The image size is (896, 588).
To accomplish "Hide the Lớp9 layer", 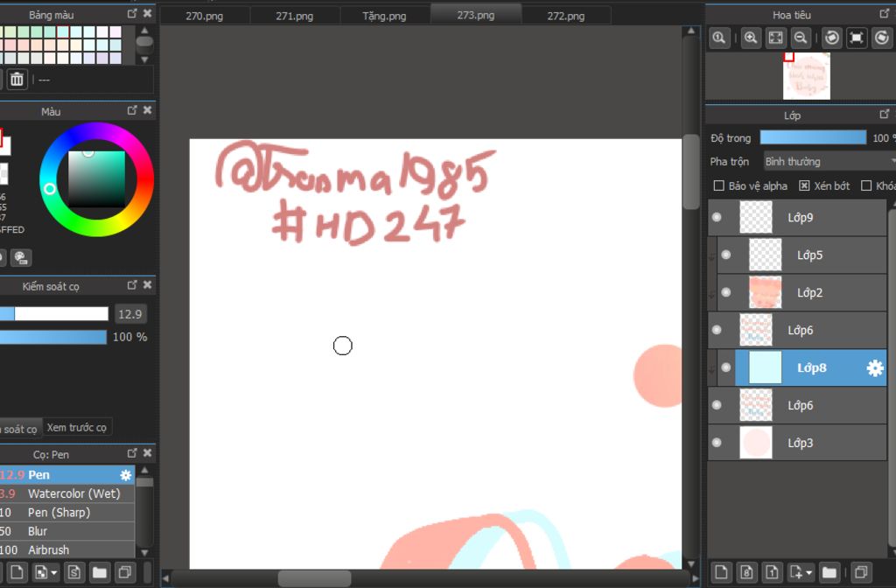I will 717,217.
